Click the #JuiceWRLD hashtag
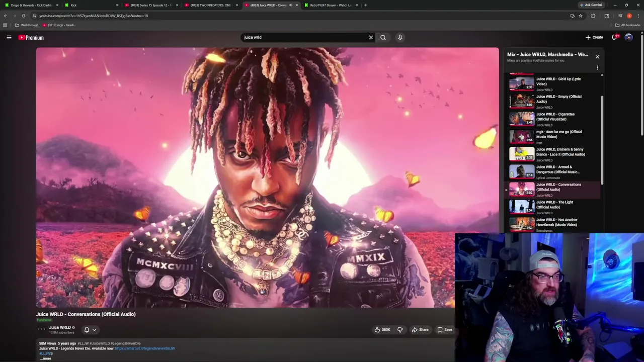The height and width of the screenshot is (362, 644). 100,343
